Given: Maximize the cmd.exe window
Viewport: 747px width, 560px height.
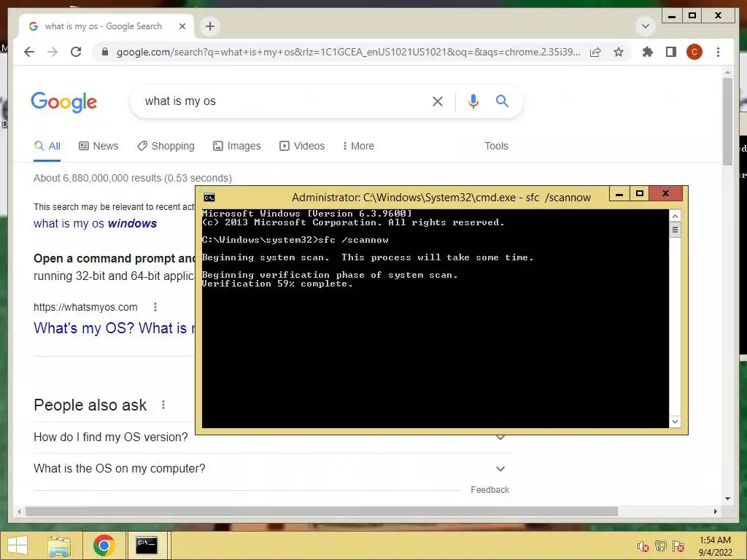Looking at the screenshot, I should tap(640, 194).
